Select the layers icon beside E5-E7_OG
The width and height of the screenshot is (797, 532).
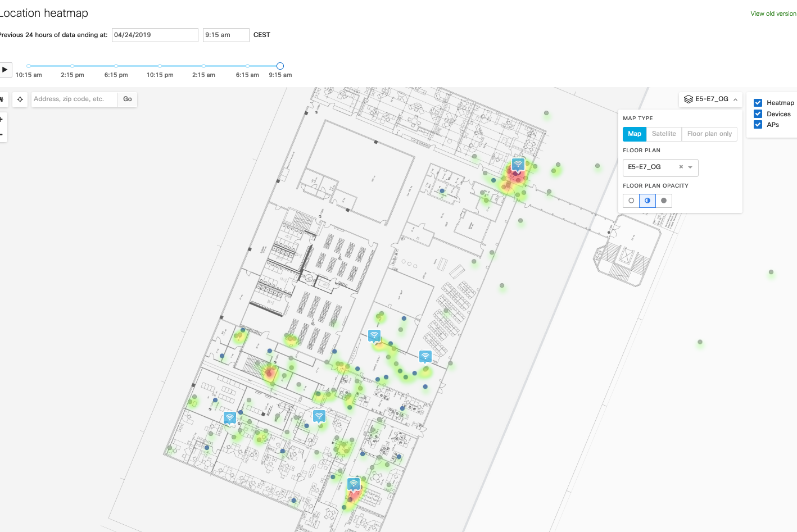click(688, 99)
